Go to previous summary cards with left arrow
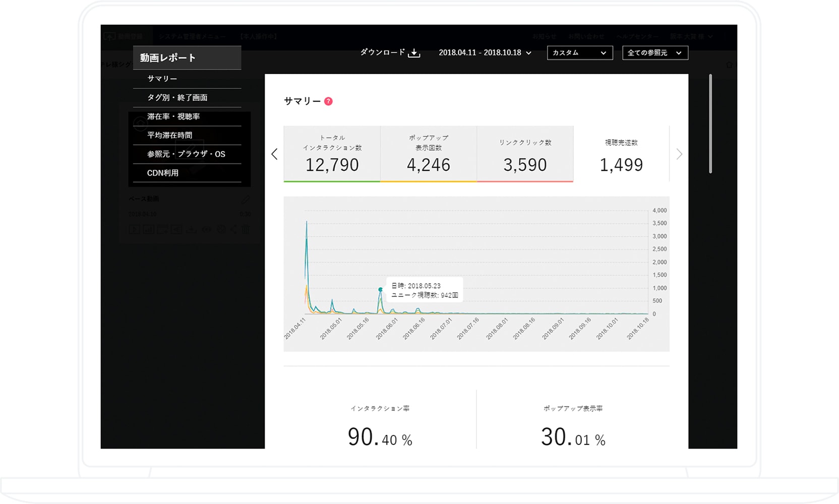 [x=274, y=154]
